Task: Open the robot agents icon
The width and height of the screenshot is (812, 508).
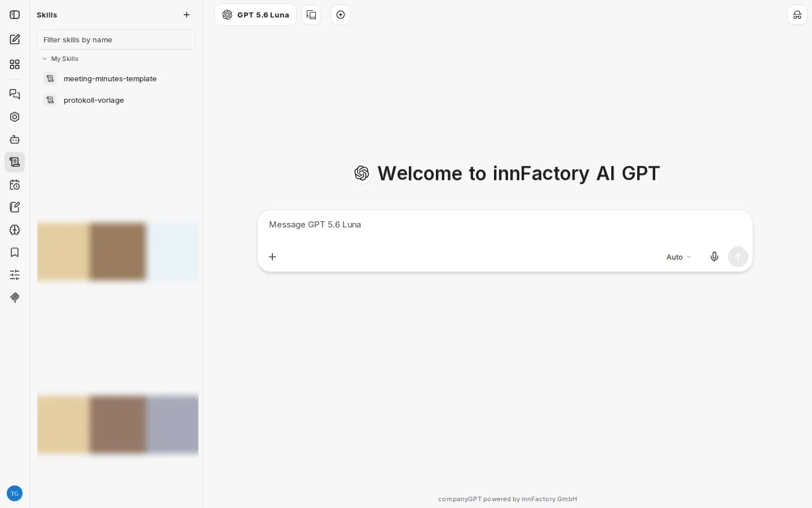Action: pyautogui.click(x=15, y=139)
